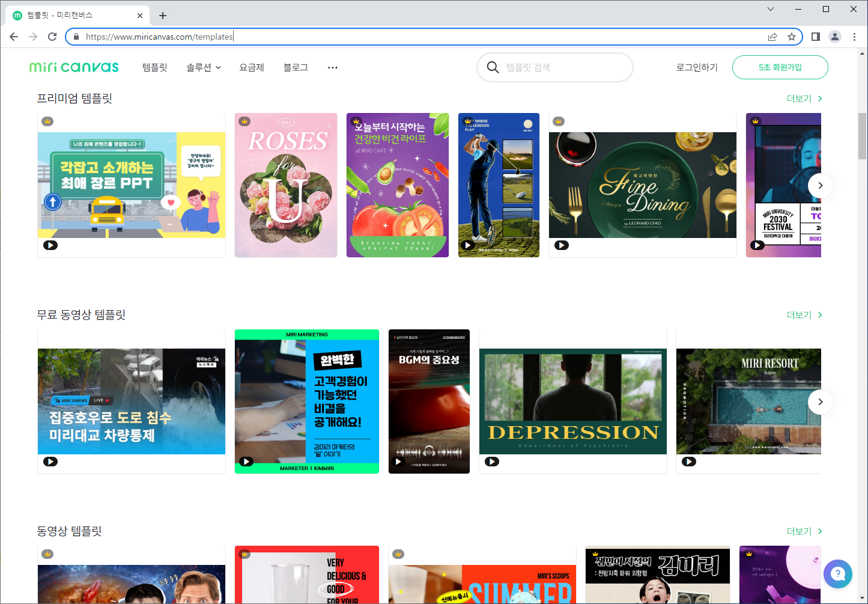
Task: Click the 5초 회원가입 button
Action: (780, 67)
